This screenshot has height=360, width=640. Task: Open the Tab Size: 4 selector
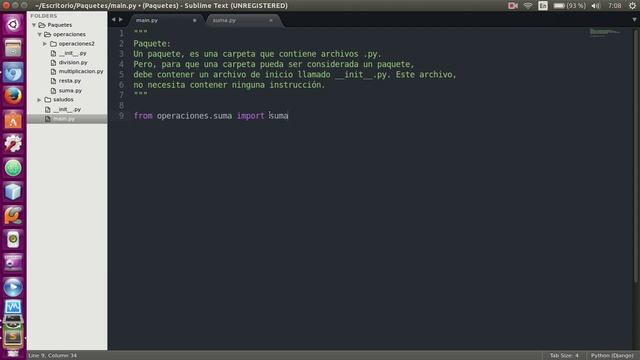564,356
